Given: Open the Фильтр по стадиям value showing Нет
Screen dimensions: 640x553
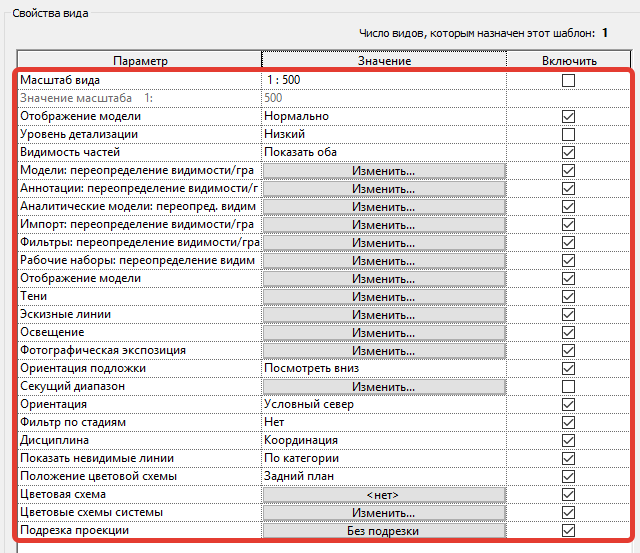Looking at the screenshot, I should coord(384,422).
